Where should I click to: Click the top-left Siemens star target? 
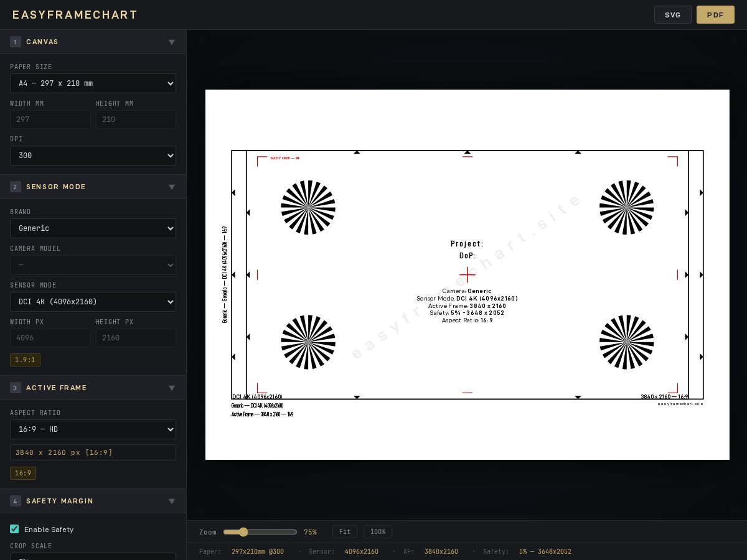[308, 207]
